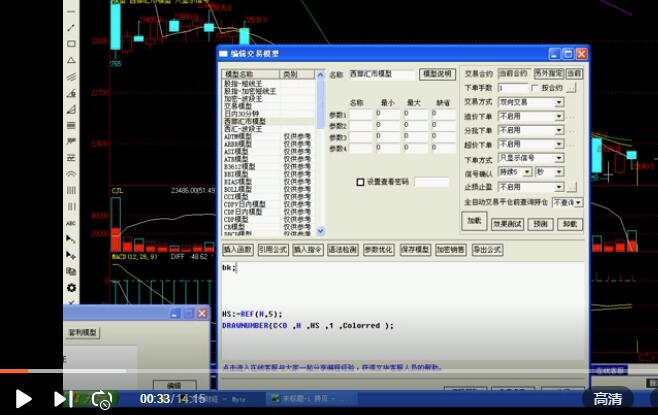
Task: Click the 插入函数 button
Action: pos(238,249)
